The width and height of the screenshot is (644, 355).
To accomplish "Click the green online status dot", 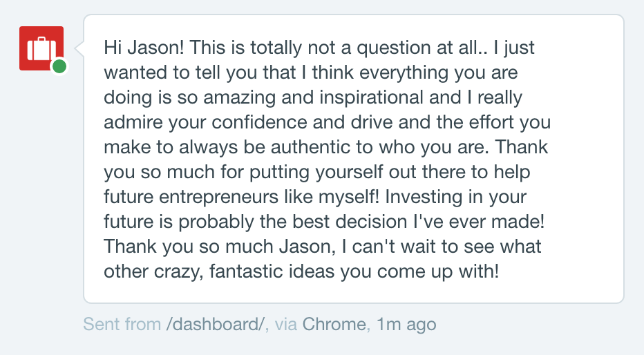I will (x=59, y=66).
